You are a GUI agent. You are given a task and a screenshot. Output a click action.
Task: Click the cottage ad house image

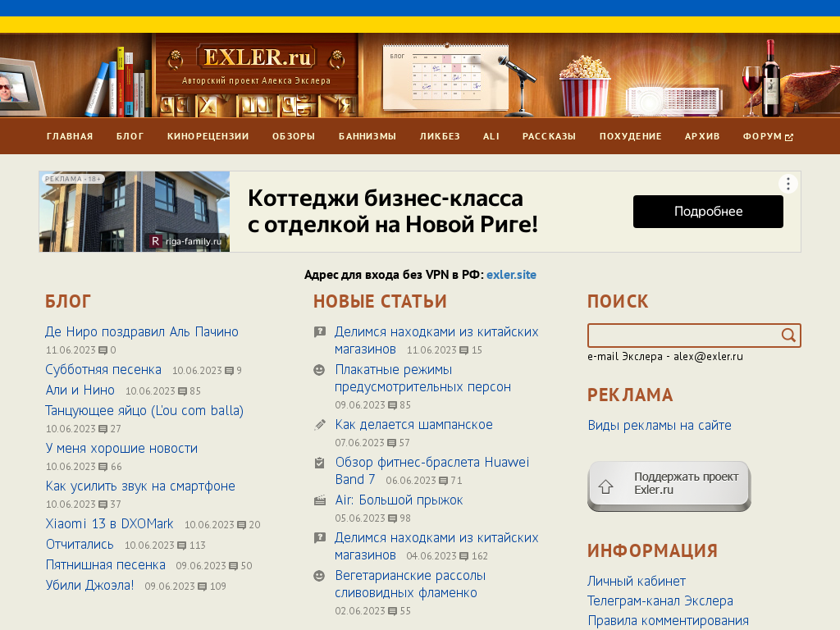tap(135, 212)
